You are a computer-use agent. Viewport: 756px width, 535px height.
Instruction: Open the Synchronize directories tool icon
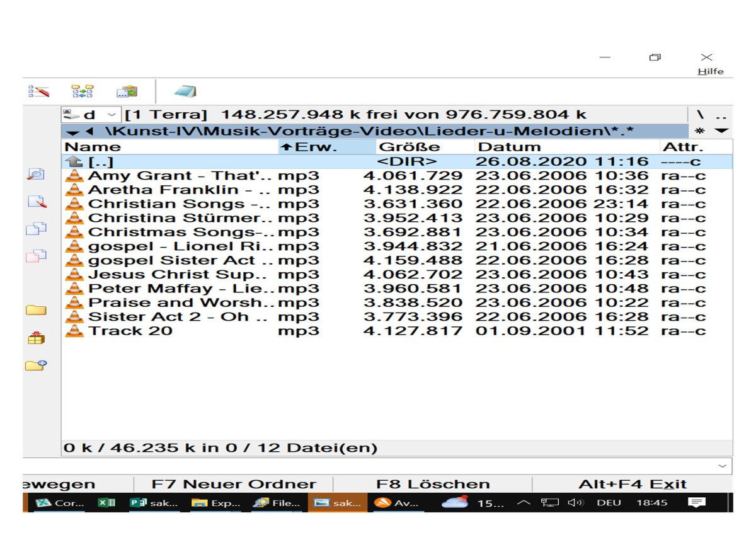pyautogui.click(x=83, y=92)
